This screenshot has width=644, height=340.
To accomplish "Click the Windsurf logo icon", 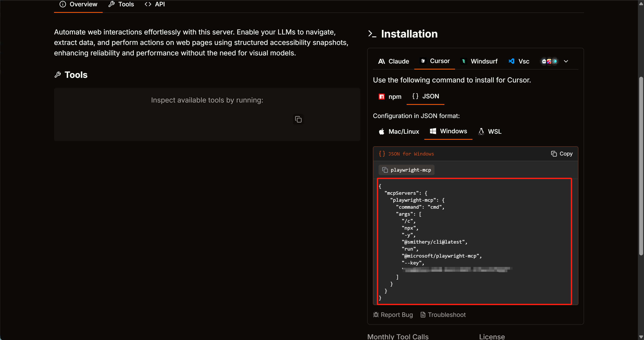I will 464,61.
